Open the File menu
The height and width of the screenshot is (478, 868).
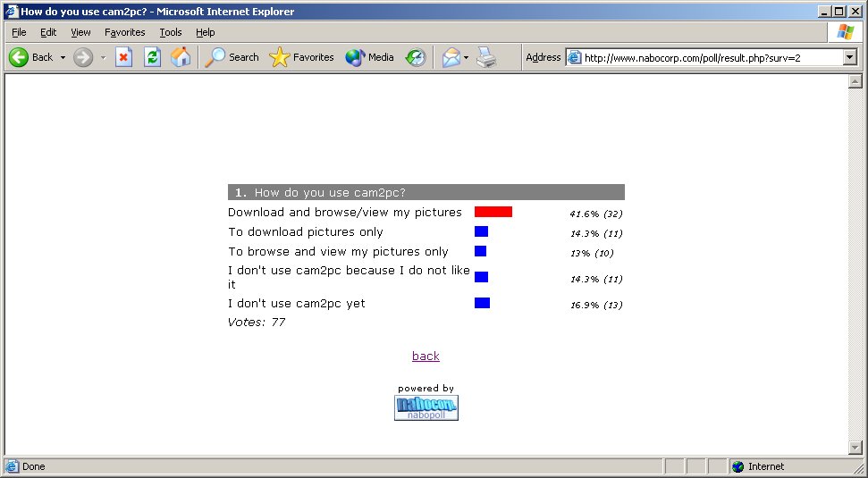[19, 32]
